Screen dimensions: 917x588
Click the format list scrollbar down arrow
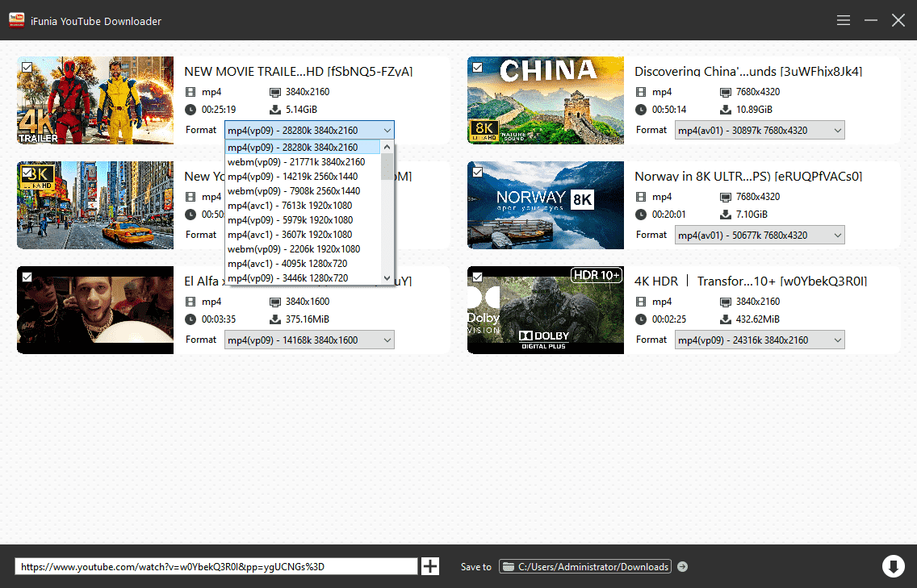point(387,278)
